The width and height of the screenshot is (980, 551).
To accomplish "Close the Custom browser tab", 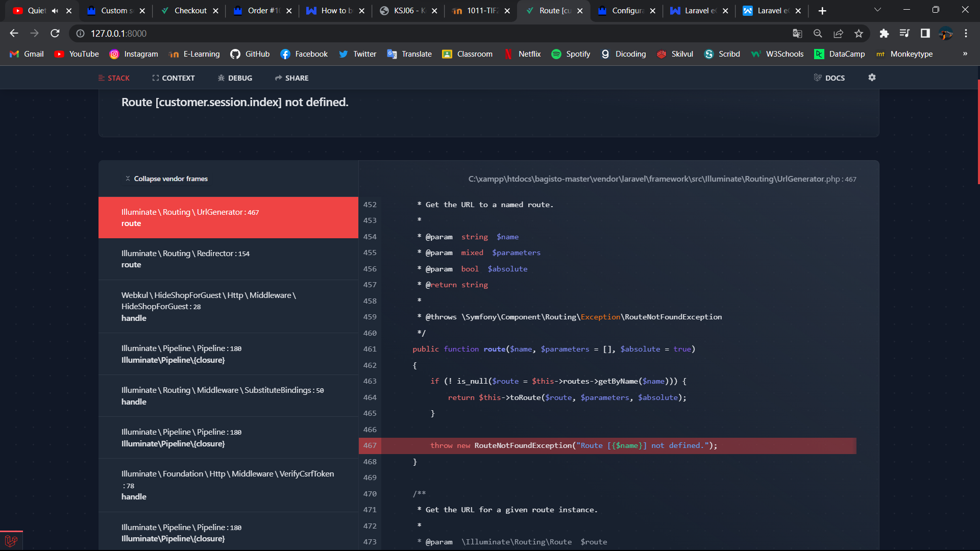I will [142, 11].
